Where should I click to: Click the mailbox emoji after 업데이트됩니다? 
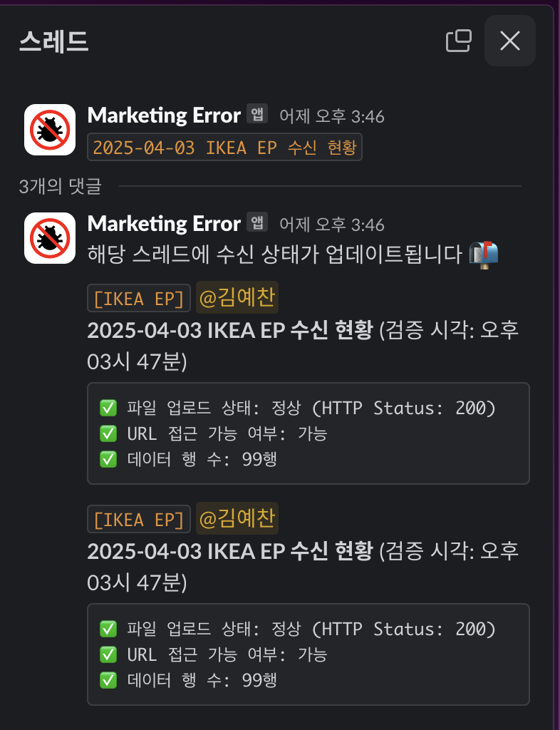coord(484,255)
